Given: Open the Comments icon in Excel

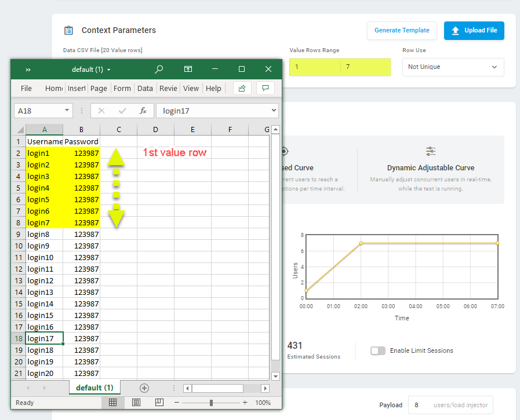Looking at the screenshot, I should pyautogui.click(x=266, y=88).
